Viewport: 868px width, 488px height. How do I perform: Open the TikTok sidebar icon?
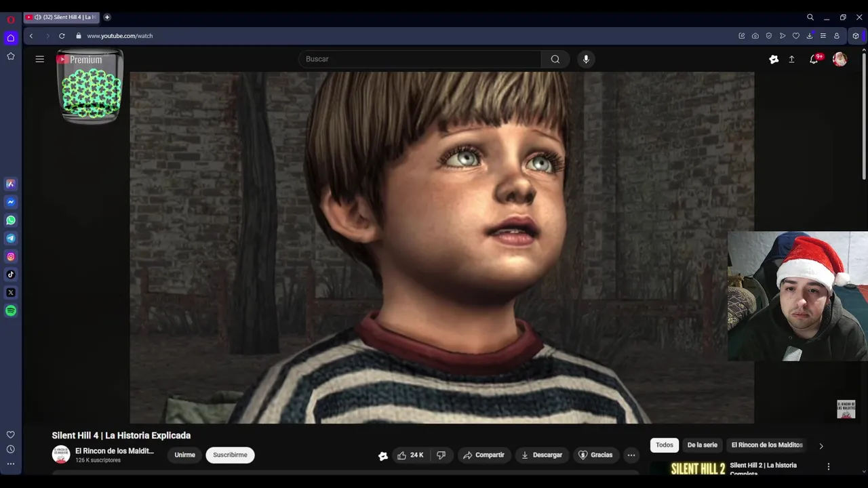click(11, 274)
